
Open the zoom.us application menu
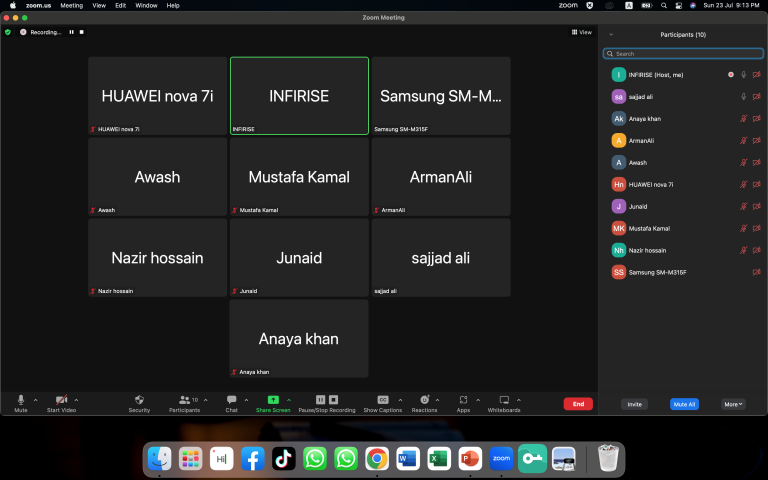[x=38, y=5]
